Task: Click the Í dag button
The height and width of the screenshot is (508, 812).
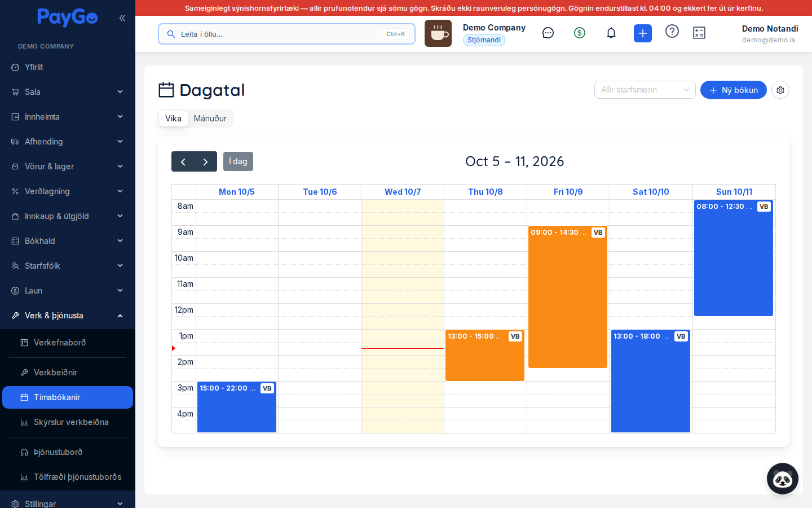Action: point(238,161)
